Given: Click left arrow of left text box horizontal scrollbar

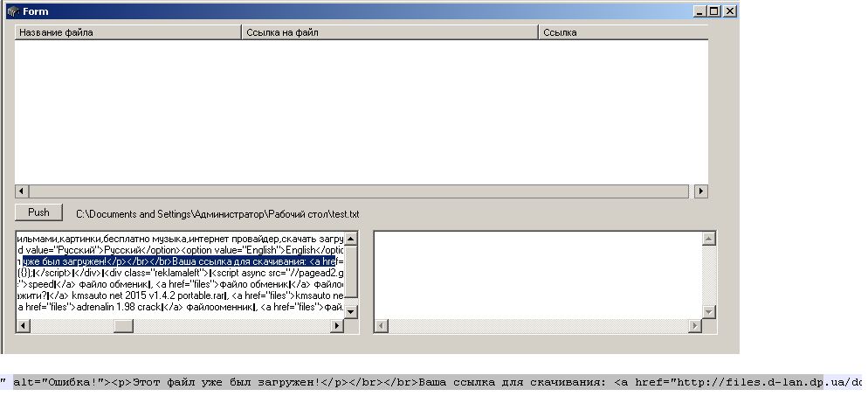Looking at the screenshot, I should click(23, 326).
